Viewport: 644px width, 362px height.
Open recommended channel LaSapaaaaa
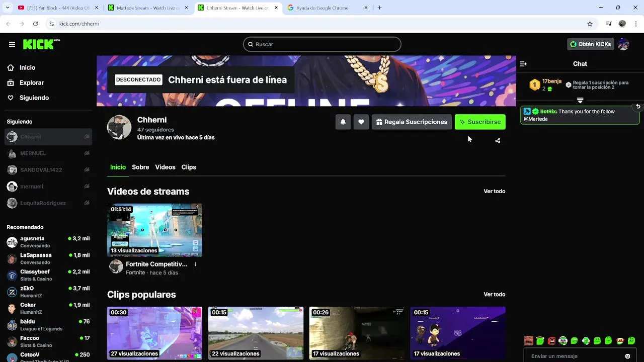[48, 258]
